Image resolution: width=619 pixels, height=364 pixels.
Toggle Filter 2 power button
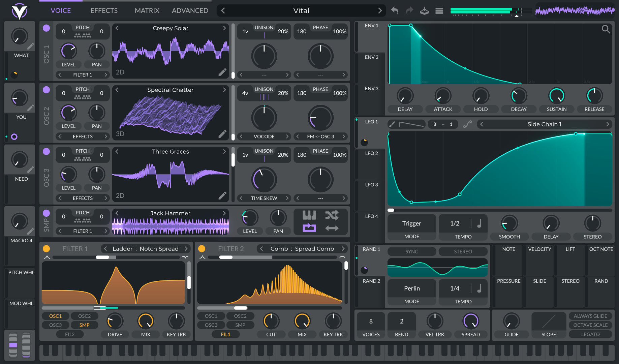pyautogui.click(x=202, y=249)
